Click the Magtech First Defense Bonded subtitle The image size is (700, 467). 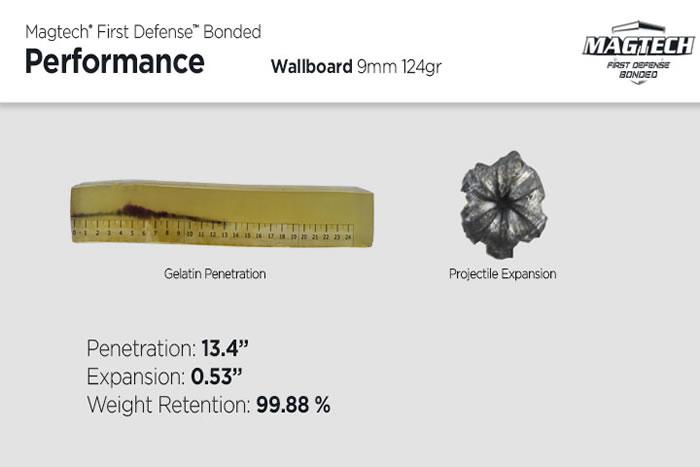(143, 32)
